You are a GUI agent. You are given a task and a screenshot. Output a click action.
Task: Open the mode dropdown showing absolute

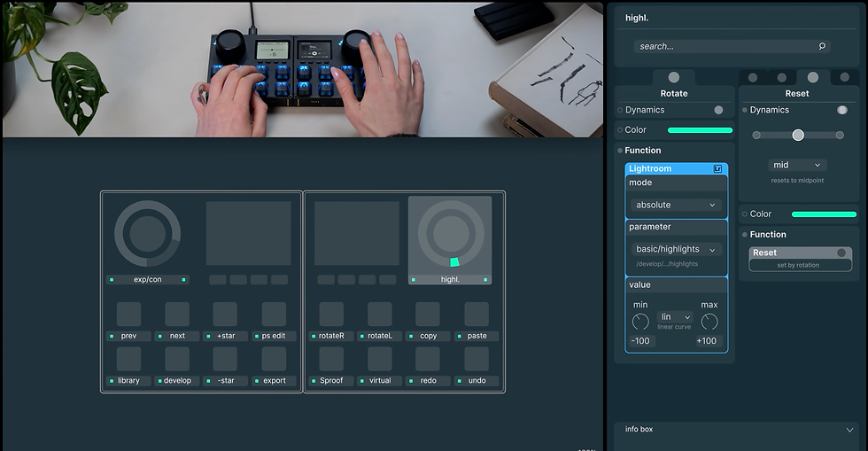pos(676,205)
